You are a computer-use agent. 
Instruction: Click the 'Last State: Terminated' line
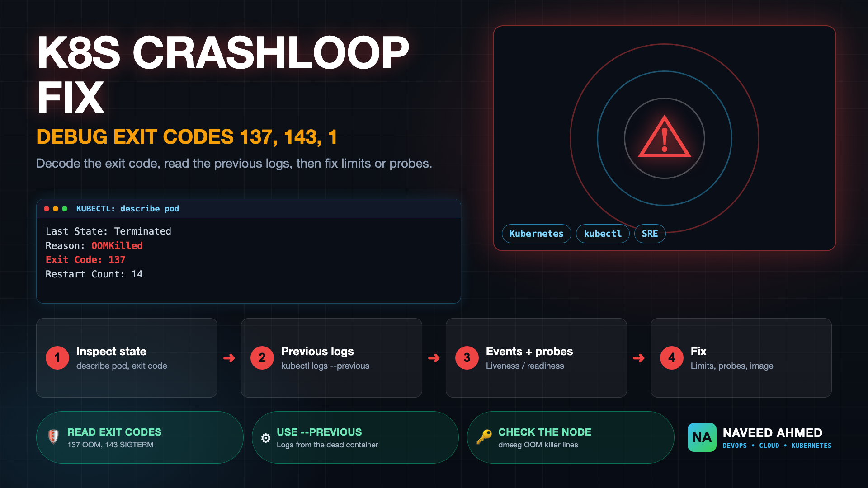coord(108,231)
